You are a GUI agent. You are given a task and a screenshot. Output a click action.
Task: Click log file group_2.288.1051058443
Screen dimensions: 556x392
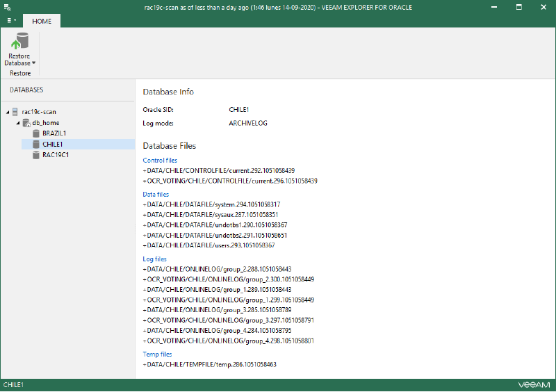tap(217, 269)
